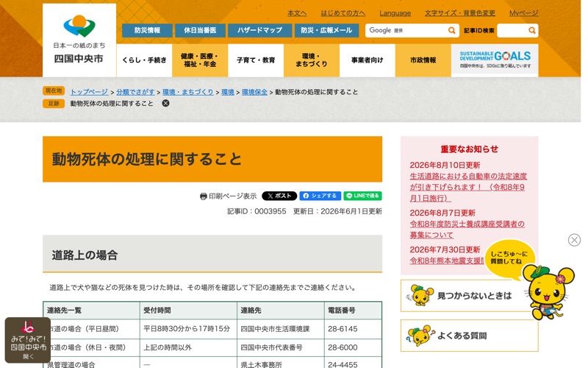The height and width of the screenshot is (368, 588).
Task: Go to トップページ breadcrumb
Action: click(89, 92)
